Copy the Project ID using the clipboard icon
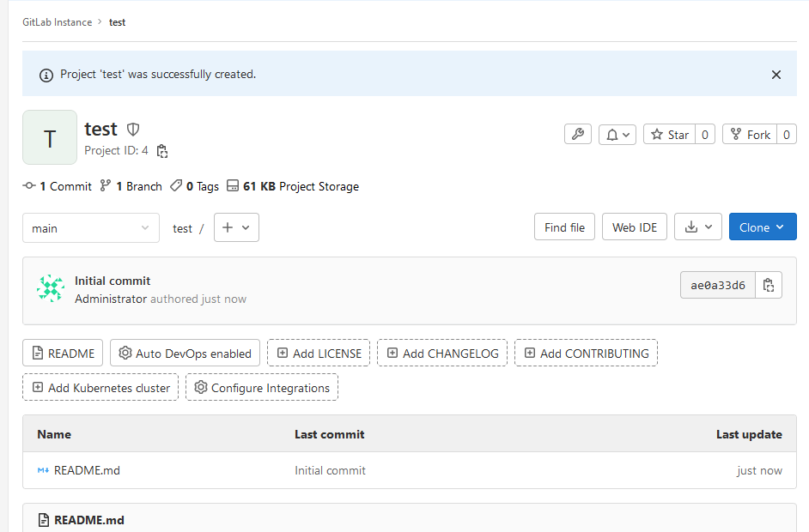The width and height of the screenshot is (809, 532). point(161,150)
